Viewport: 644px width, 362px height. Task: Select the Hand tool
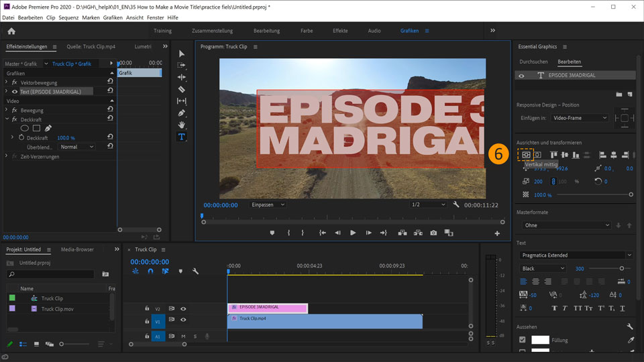(181, 125)
